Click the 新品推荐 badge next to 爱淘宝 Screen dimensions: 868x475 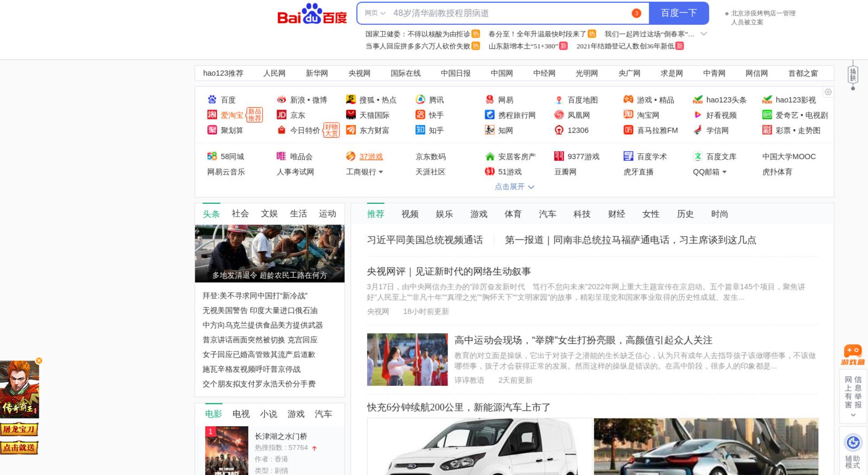(254, 115)
